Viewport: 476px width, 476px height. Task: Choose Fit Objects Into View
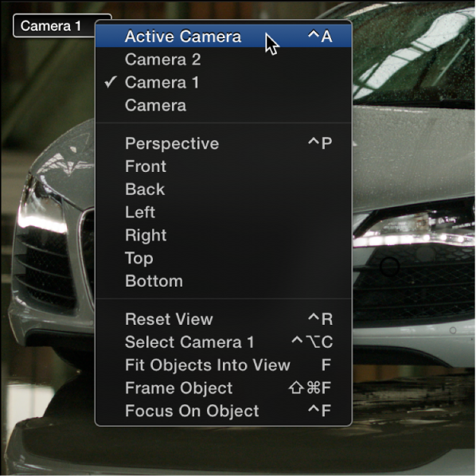[x=224, y=365]
